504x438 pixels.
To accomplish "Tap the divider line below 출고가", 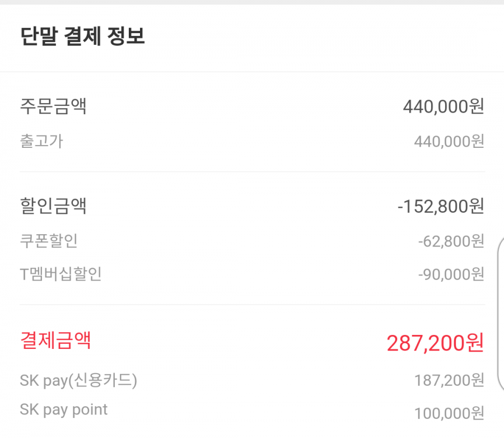I will [253, 172].
